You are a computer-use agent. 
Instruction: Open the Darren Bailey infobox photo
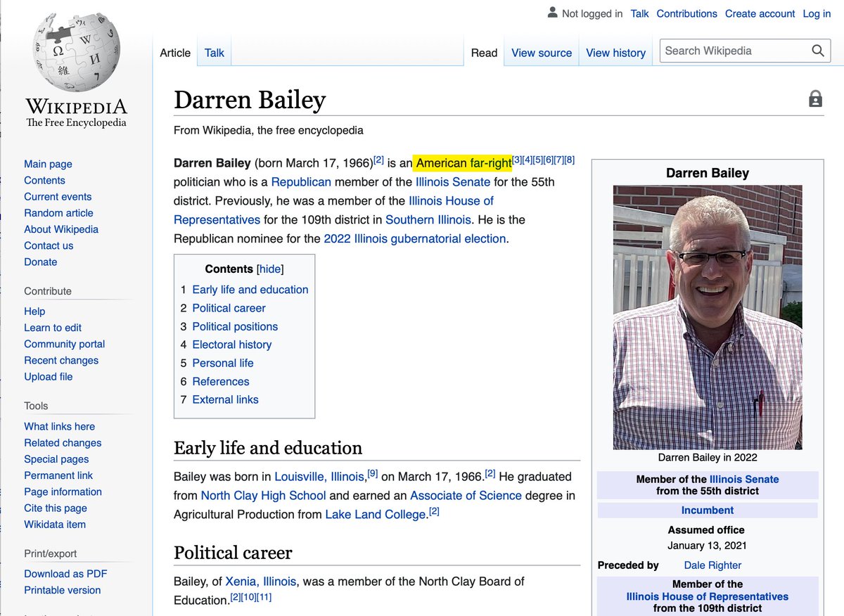point(708,317)
